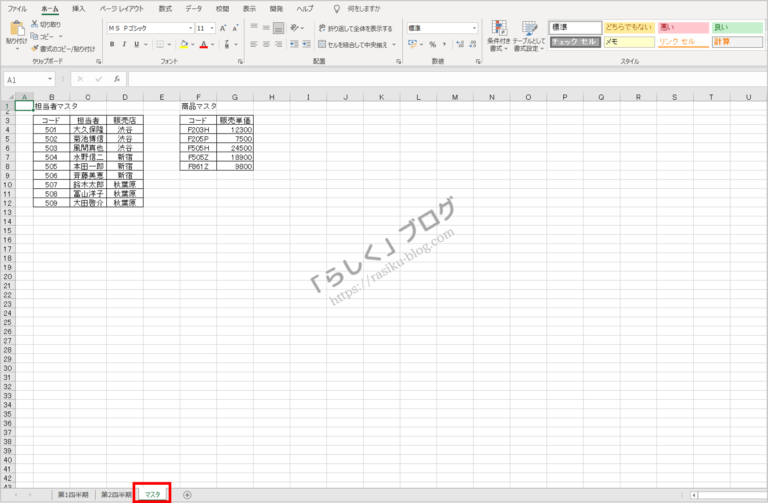Apply the チェック セル cell style
The width and height of the screenshot is (768, 503).
[x=575, y=42]
